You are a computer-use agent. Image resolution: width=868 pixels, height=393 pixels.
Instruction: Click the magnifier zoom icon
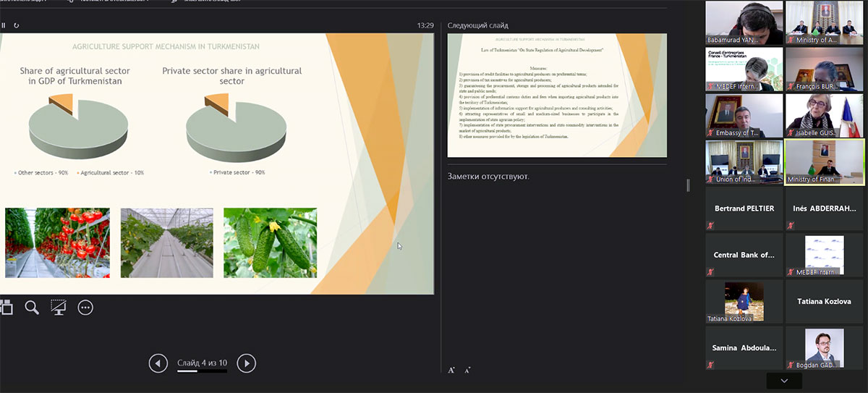click(x=32, y=308)
